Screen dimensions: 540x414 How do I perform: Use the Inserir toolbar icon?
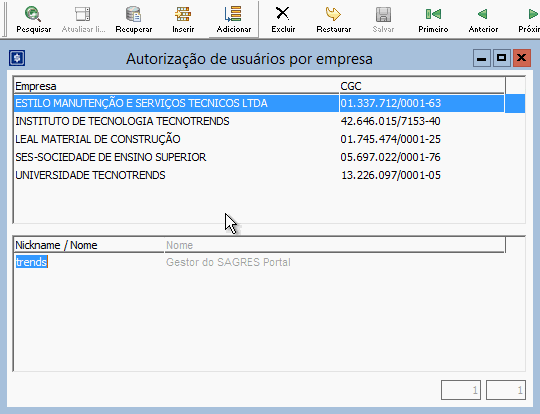click(x=183, y=14)
